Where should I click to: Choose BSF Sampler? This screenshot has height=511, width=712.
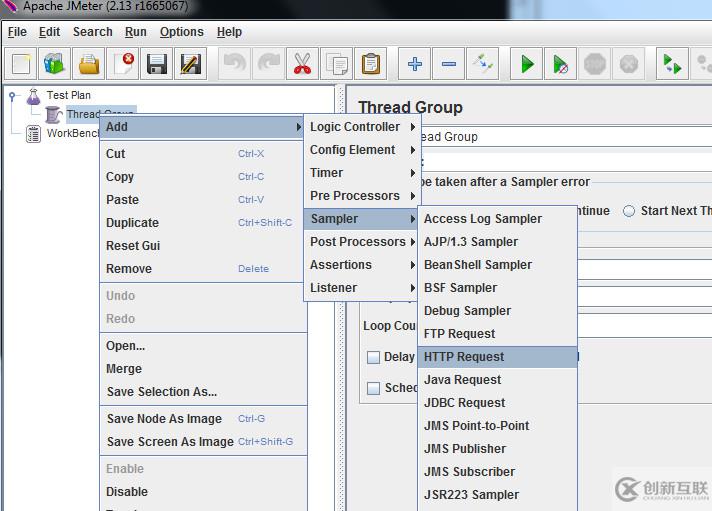pos(498,288)
